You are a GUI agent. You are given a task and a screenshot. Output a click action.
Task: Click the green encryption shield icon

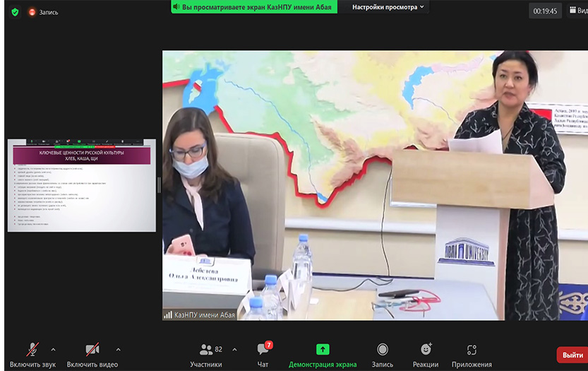coord(14,12)
